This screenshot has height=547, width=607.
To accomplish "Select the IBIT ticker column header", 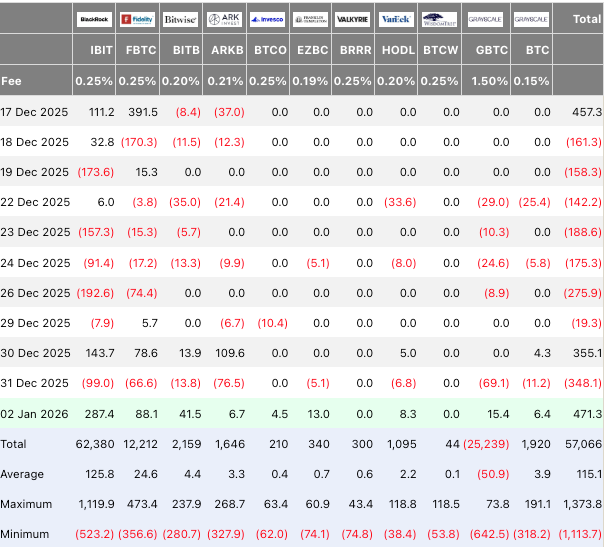I will point(101,49).
